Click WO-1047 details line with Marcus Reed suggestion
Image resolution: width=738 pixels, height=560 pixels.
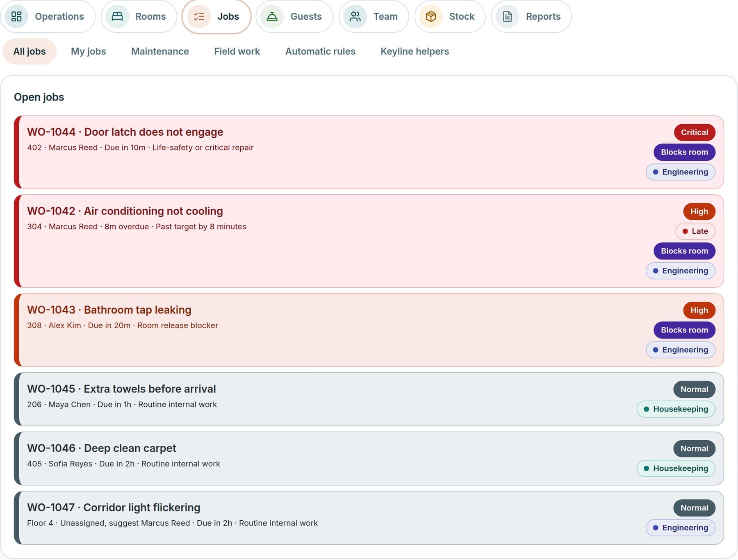coord(172,523)
